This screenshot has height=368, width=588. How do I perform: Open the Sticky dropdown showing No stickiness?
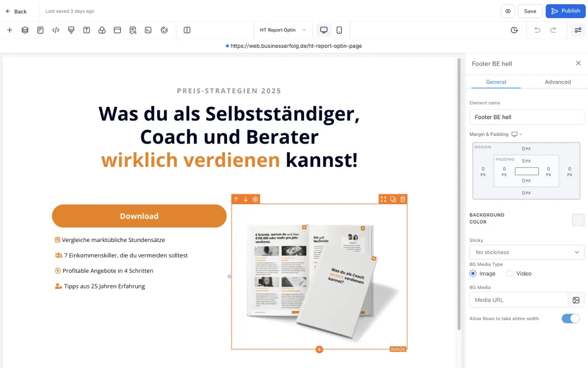[526, 252]
